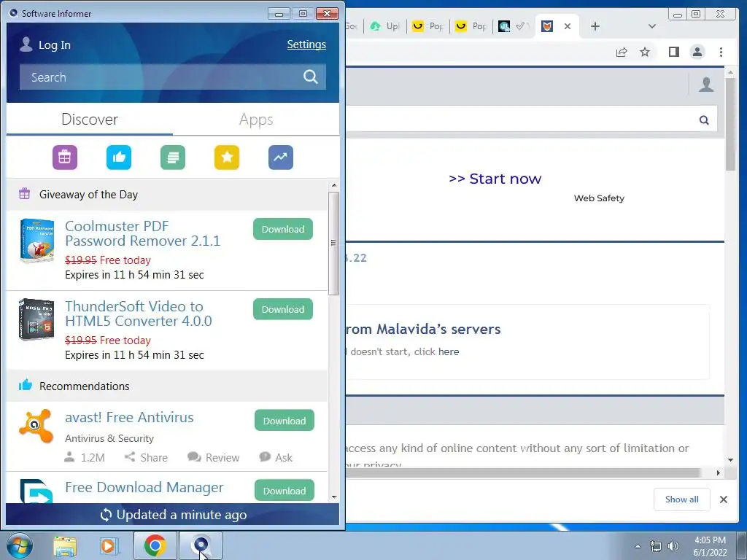
Task: Click the Software Informer taskbar icon
Action: (201, 545)
